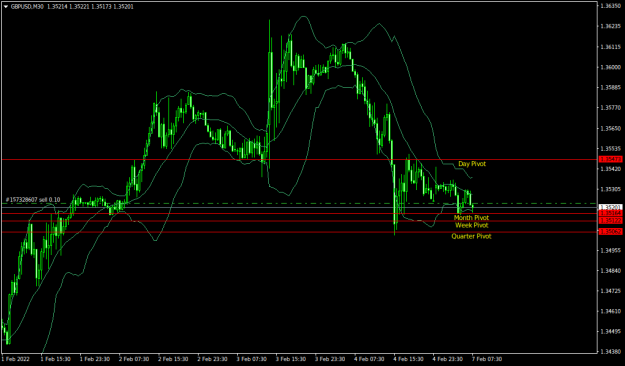The width and height of the screenshot is (625, 366).
Task: Select the 'Month Pivot' label
Action: pos(471,218)
